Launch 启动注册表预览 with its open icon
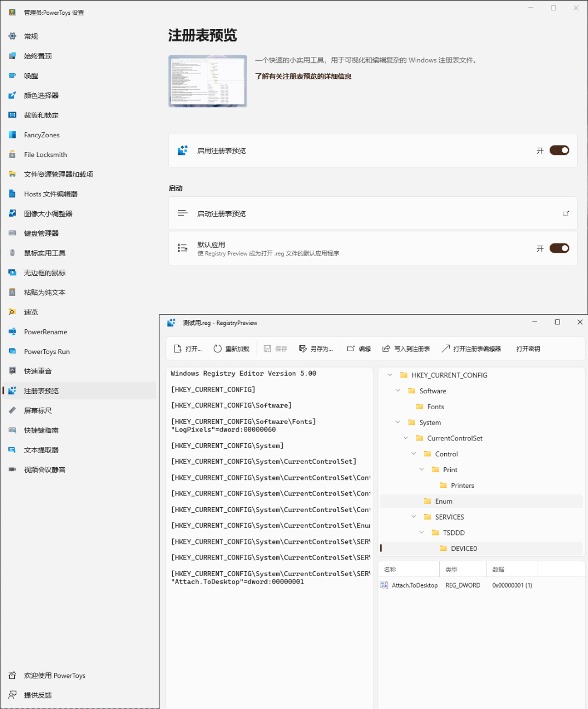 click(x=566, y=213)
